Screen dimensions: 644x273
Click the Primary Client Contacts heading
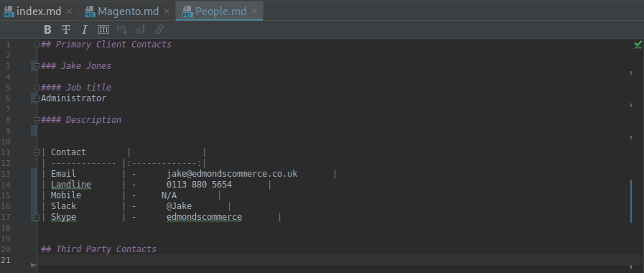point(106,45)
